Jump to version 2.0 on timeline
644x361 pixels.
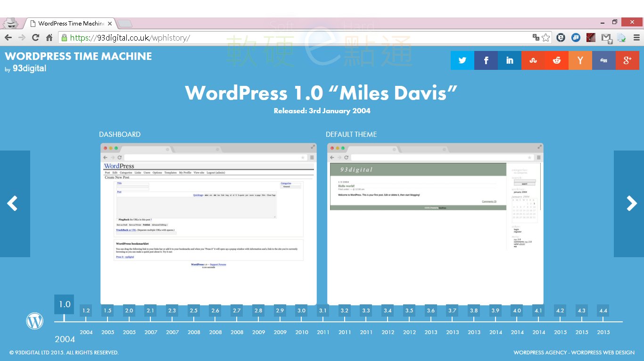pos(129,311)
